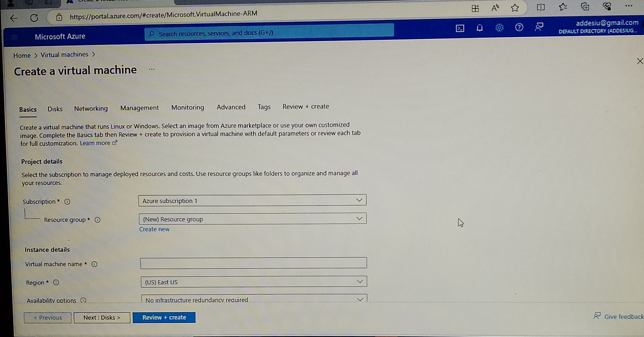Click the feedback icon in header

click(539, 27)
